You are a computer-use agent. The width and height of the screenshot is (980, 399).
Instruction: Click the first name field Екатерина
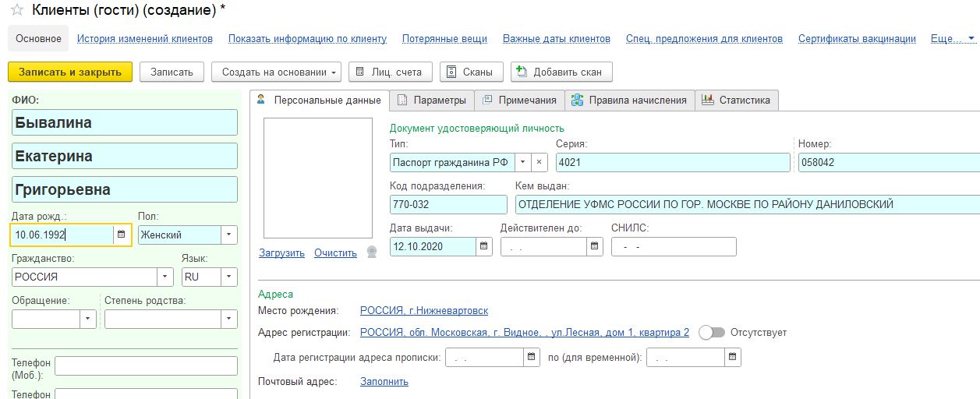125,156
